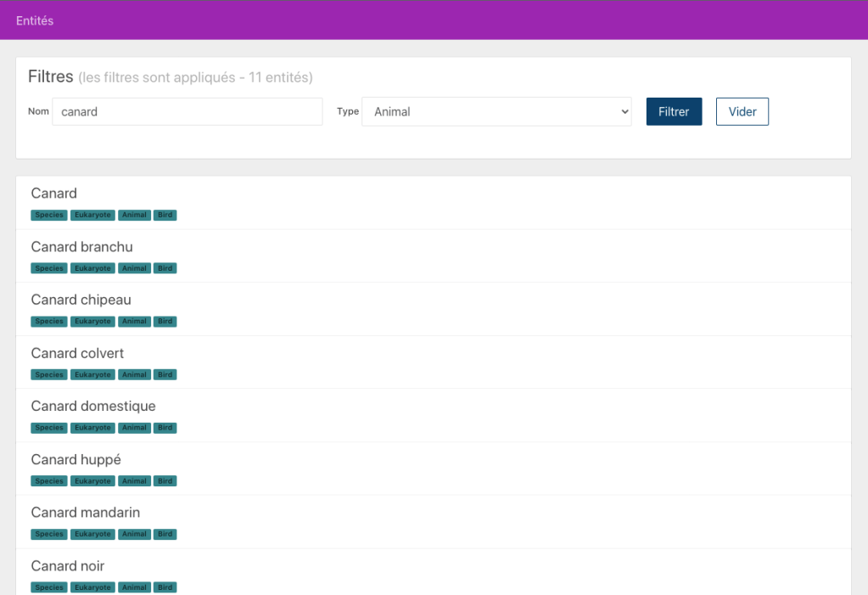Click the Animal tag under Canard colvert
868x595 pixels.
(x=134, y=375)
